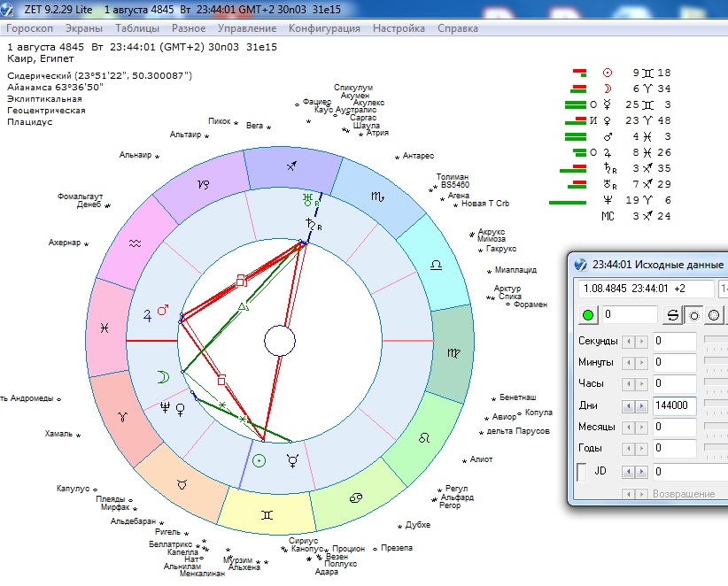Select the Mars glyph in the chart

click(x=163, y=311)
